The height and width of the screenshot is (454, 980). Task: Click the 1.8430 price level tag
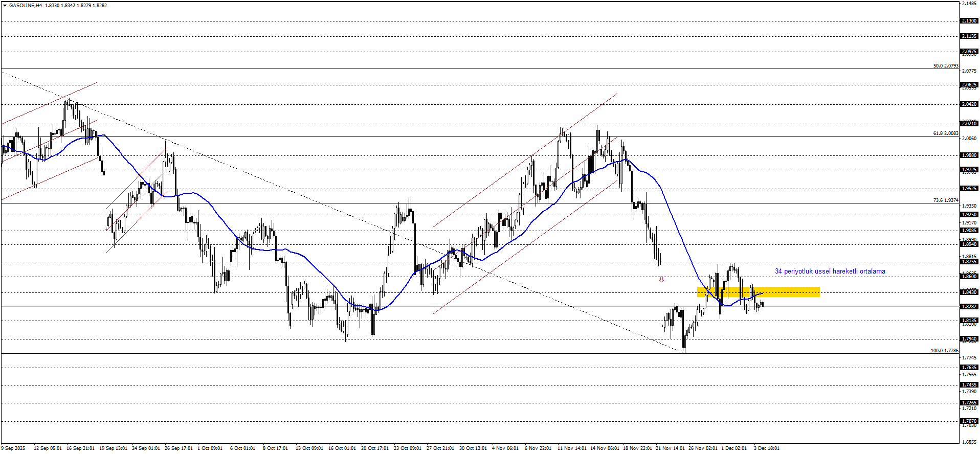click(969, 292)
